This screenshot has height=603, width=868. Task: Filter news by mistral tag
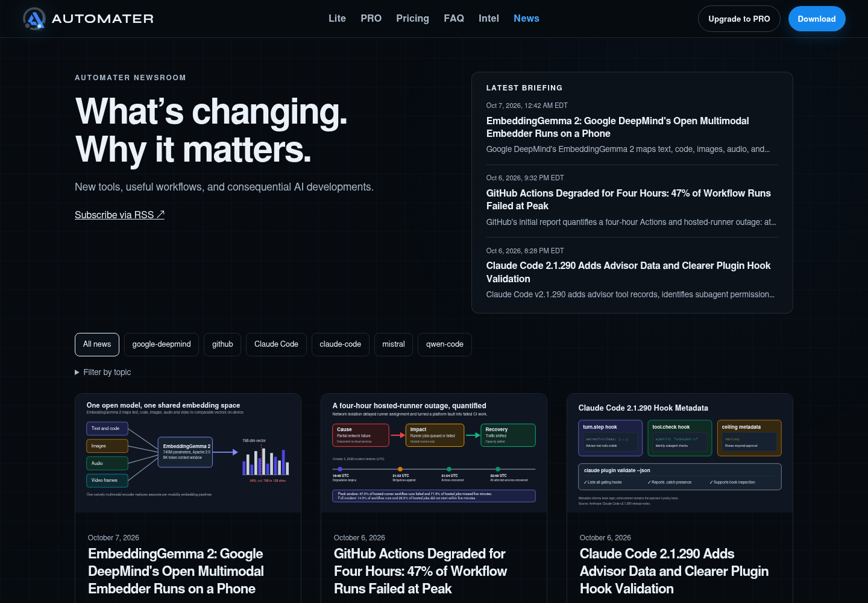click(394, 344)
